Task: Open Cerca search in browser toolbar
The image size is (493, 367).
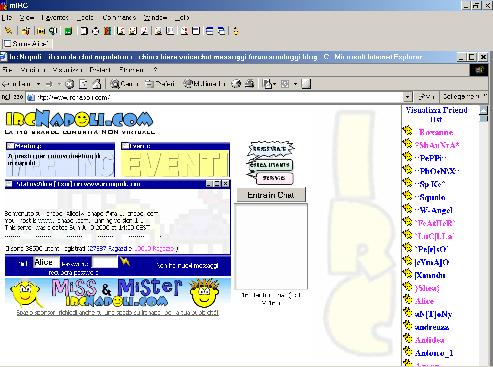Action: (x=124, y=84)
